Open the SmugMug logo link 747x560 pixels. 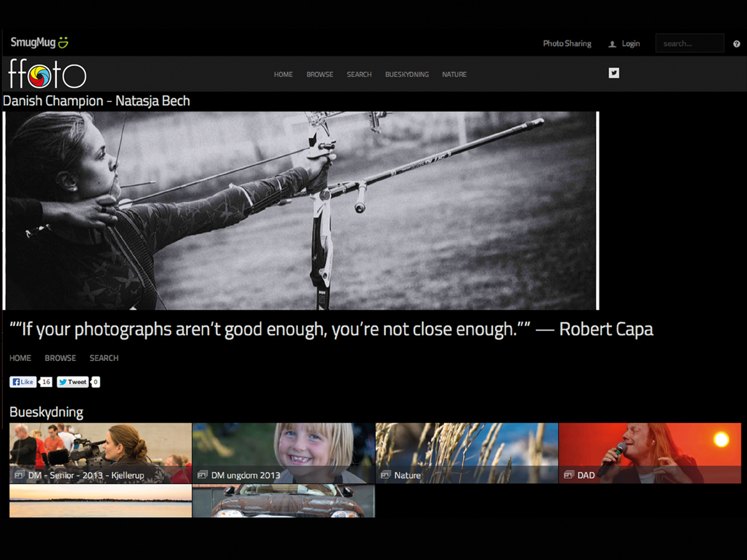[39, 43]
